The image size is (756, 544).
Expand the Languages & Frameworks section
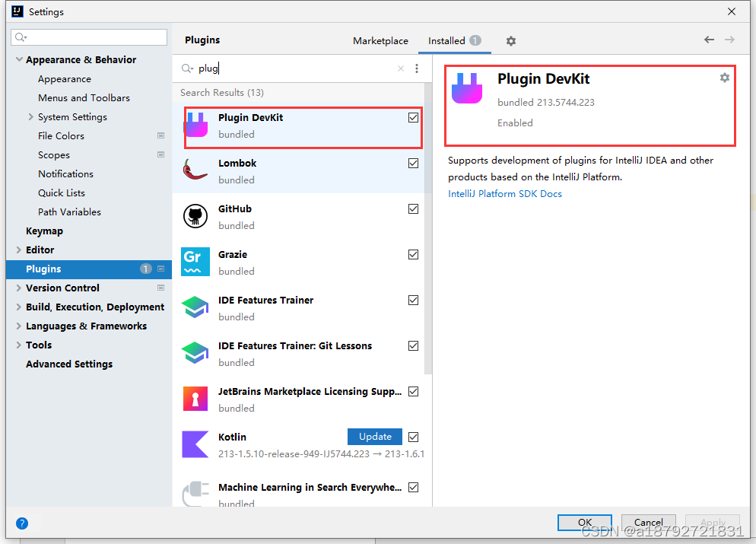coord(18,326)
